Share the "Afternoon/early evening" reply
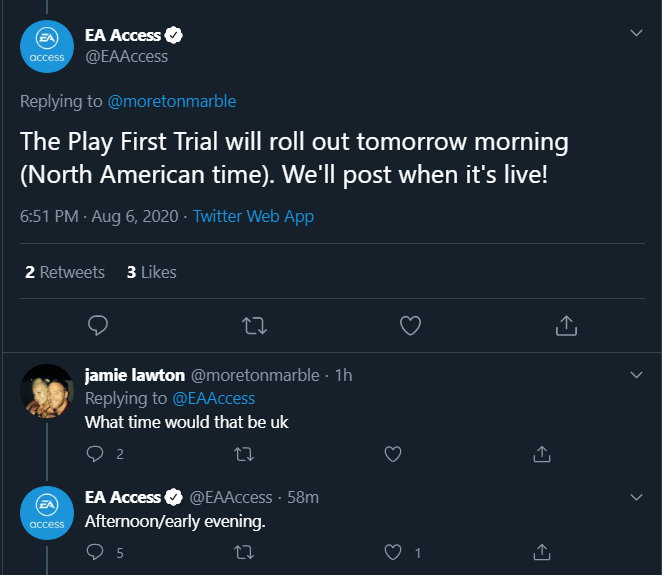Viewport: 662px width, 575px height. [541, 551]
